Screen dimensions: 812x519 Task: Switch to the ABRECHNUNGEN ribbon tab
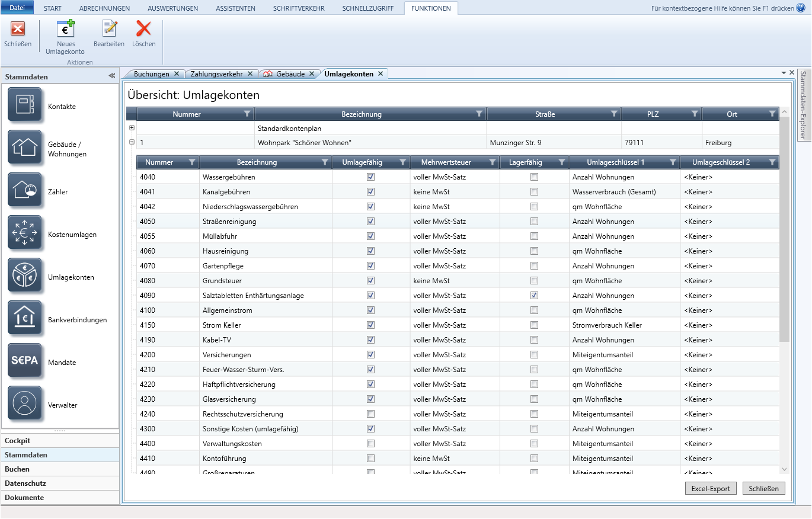105,8
